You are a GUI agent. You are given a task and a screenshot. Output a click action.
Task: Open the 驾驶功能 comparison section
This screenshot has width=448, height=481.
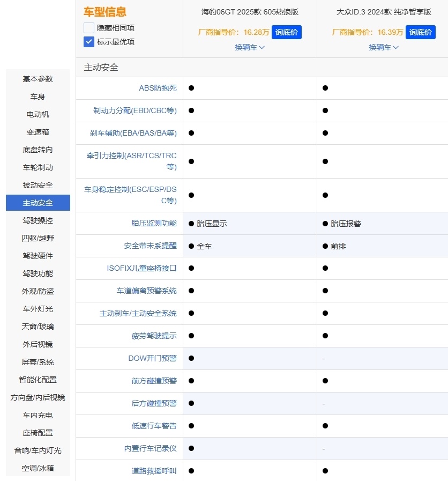click(x=38, y=273)
